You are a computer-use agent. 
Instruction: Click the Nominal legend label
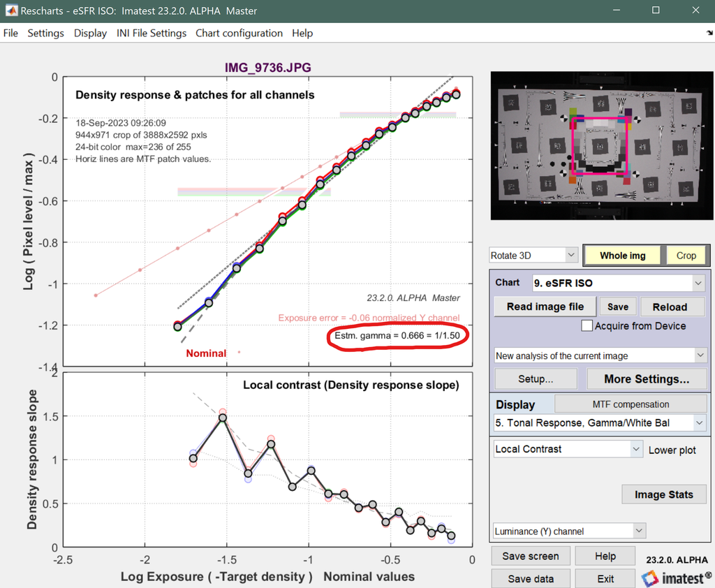[206, 353]
